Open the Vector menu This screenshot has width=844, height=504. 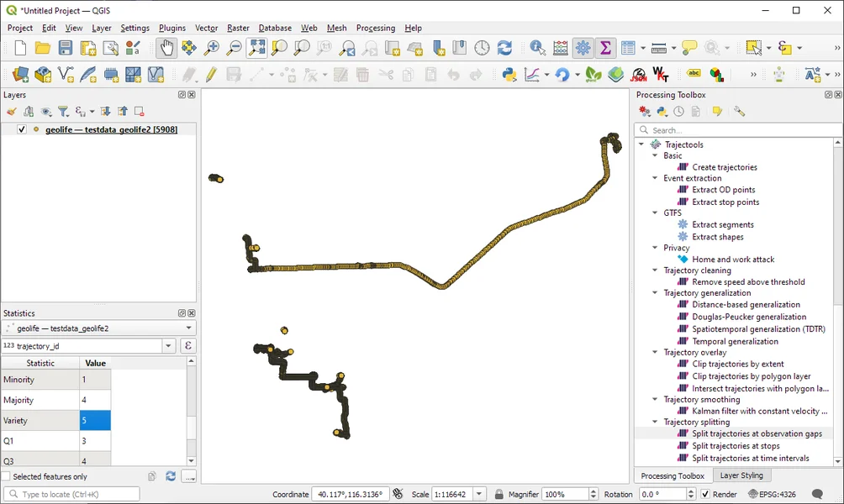[206, 28]
